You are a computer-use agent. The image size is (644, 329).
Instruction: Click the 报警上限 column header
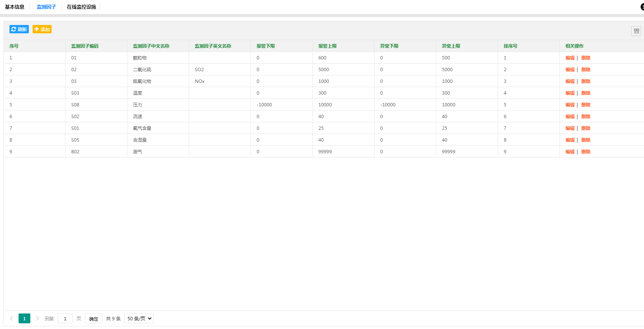327,46
